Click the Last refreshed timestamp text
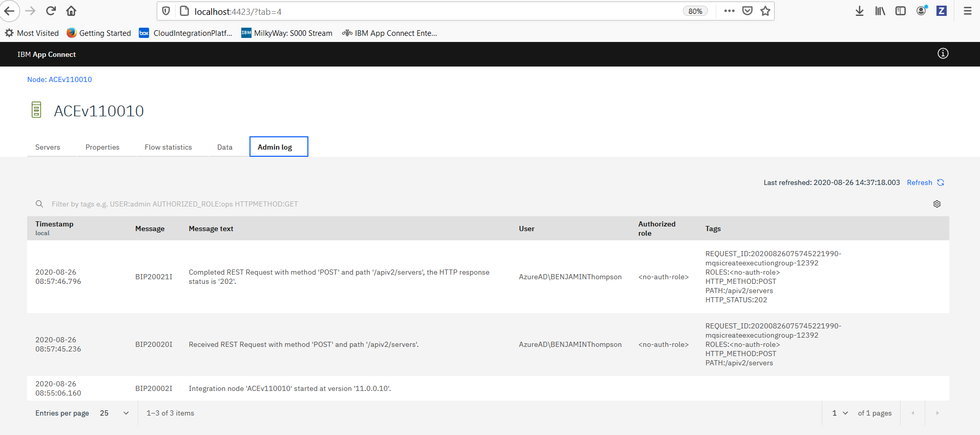Viewport: 980px width, 435px height. pyautogui.click(x=831, y=182)
